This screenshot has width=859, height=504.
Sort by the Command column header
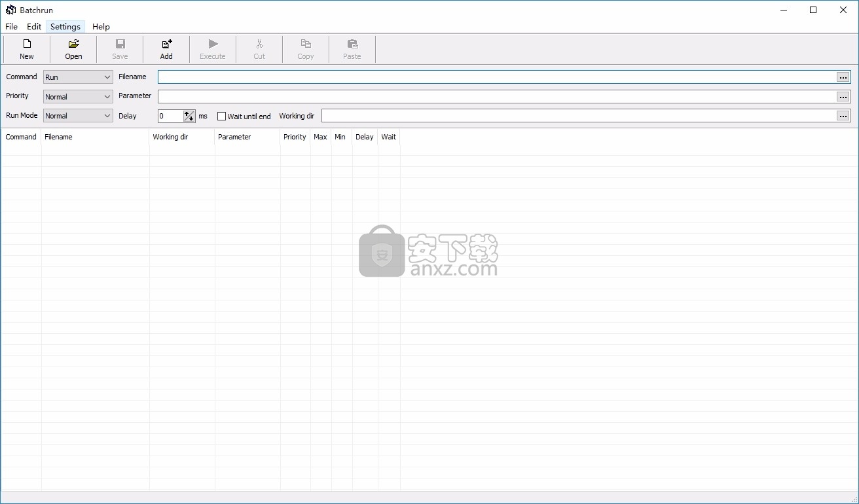pyautogui.click(x=21, y=137)
